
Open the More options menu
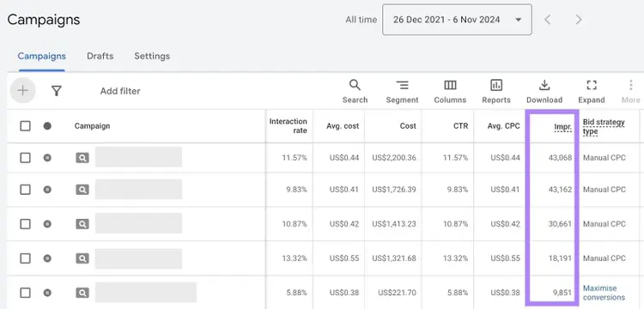point(631,91)
